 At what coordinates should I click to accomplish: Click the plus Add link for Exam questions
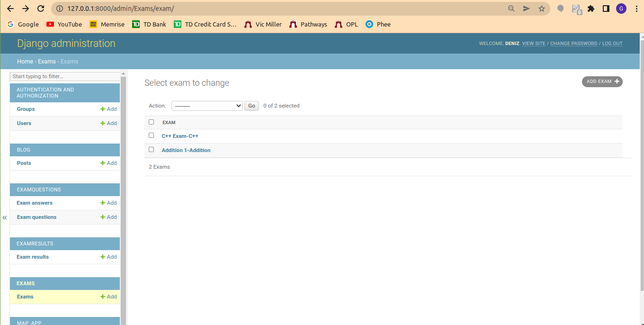tap(108, 217)
